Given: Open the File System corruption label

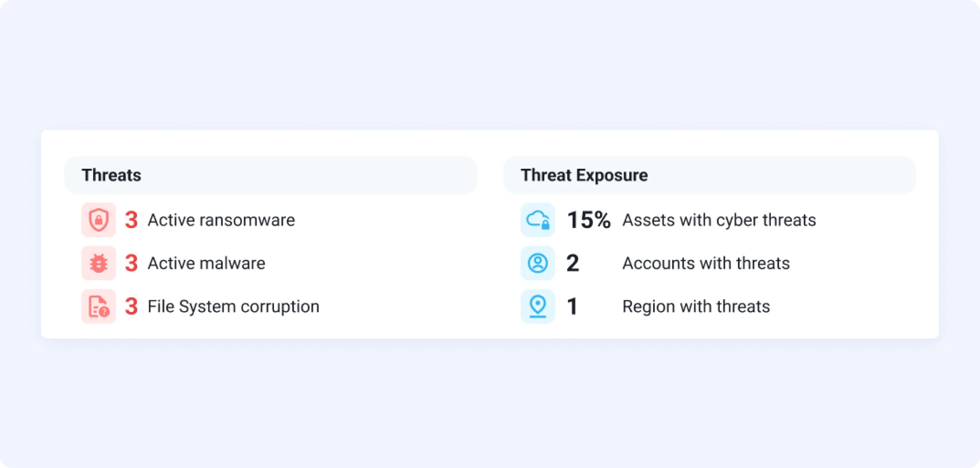Looking at the screenshot, I should 234,307.
